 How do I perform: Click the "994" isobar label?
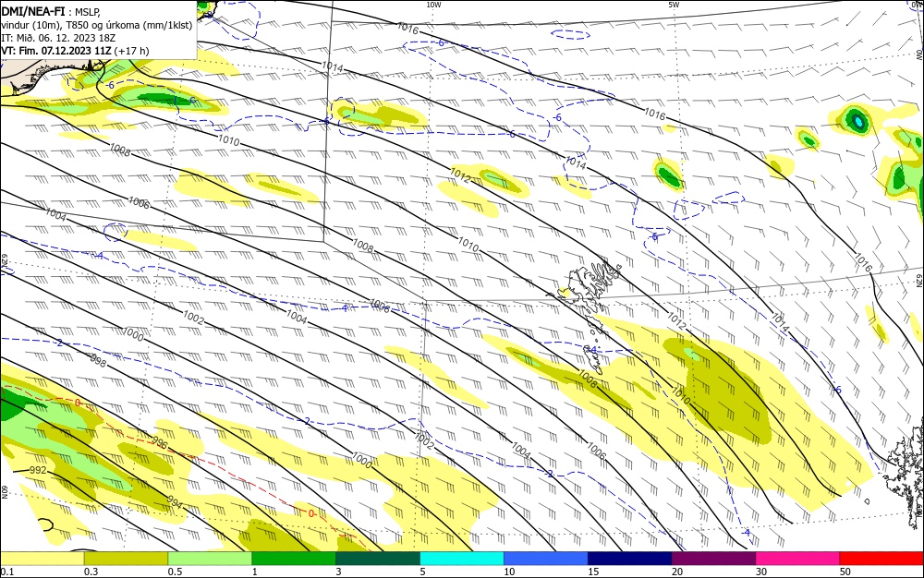point(175,502)
